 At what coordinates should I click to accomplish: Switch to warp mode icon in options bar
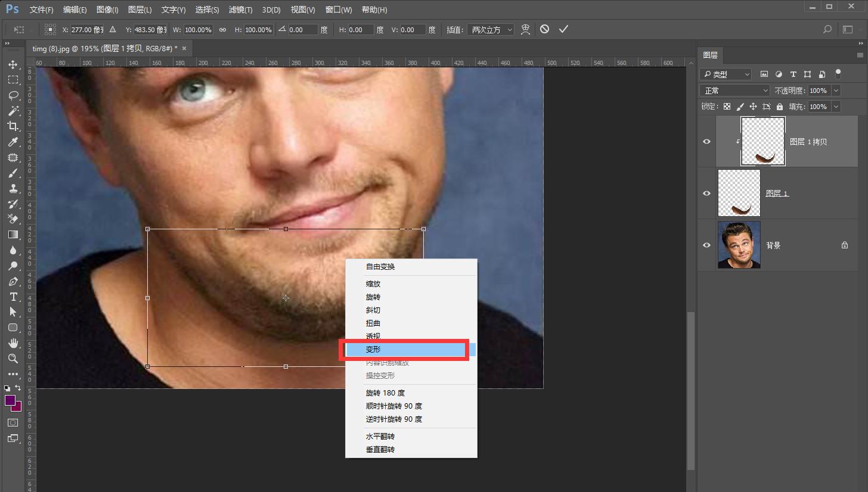pyautogui.click(x=525, y=29)
